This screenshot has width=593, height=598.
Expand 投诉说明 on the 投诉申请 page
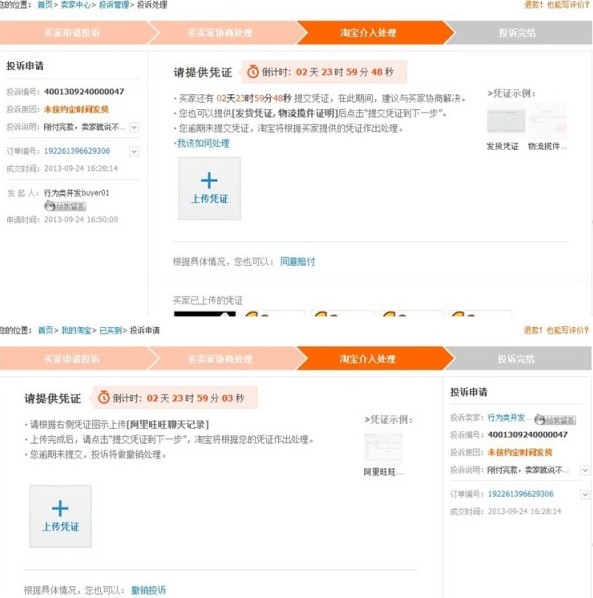(585, 470)
